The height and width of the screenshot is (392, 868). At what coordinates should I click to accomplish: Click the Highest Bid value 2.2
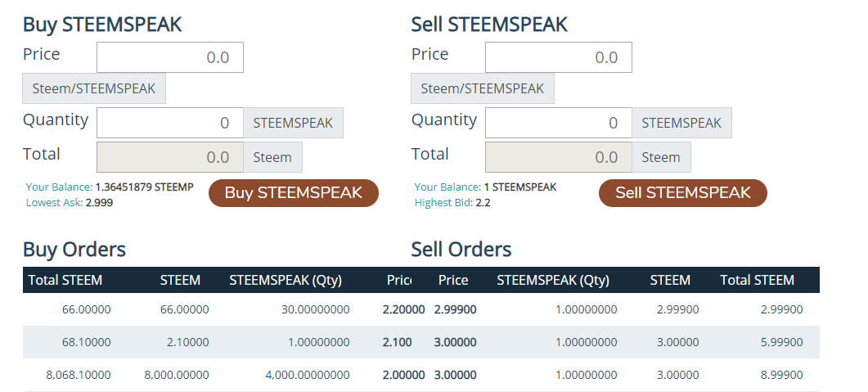[x=483, y=202]
